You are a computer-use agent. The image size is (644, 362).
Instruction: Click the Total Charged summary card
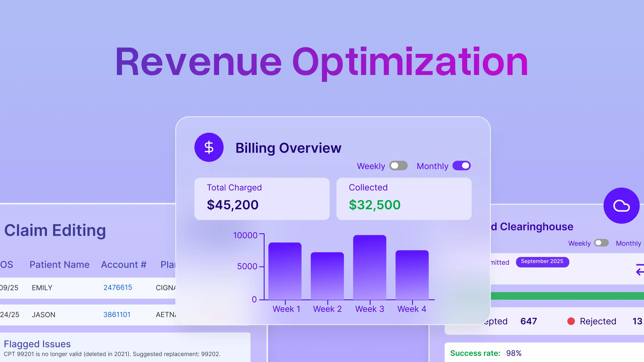point(262,198)
